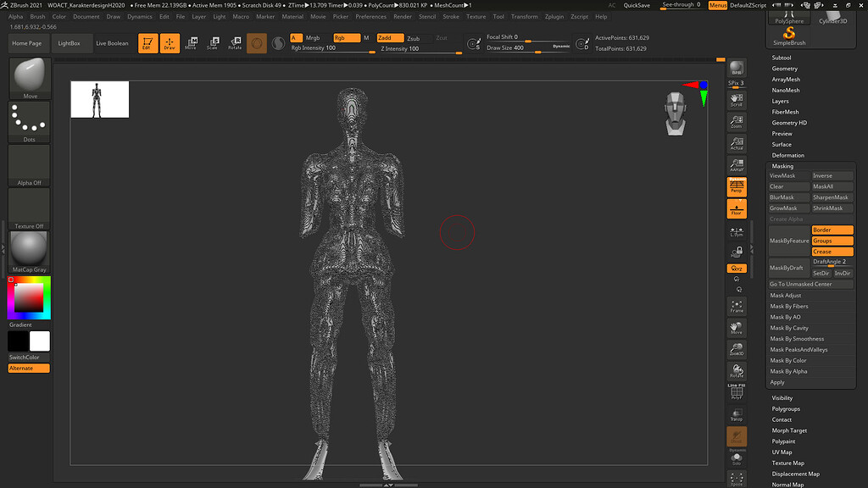Click the Frame icon in right shelf
The image size is (868, 488).
point(737,306)
